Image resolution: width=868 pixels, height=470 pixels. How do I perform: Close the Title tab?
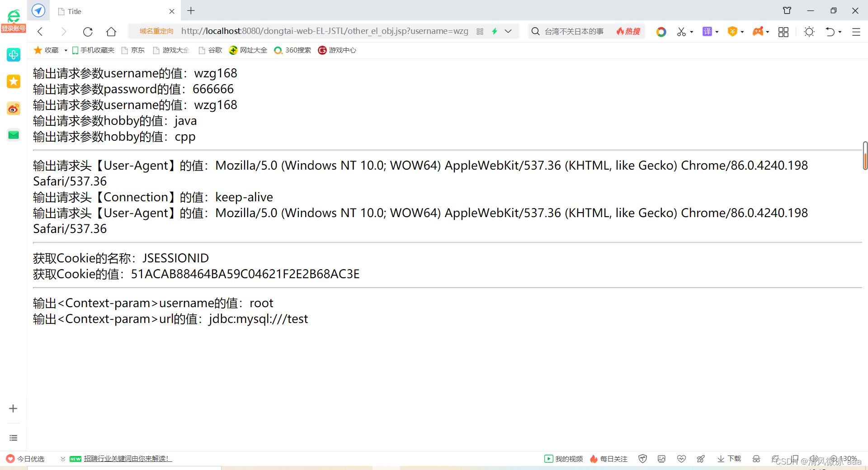(x=172, y=11)
